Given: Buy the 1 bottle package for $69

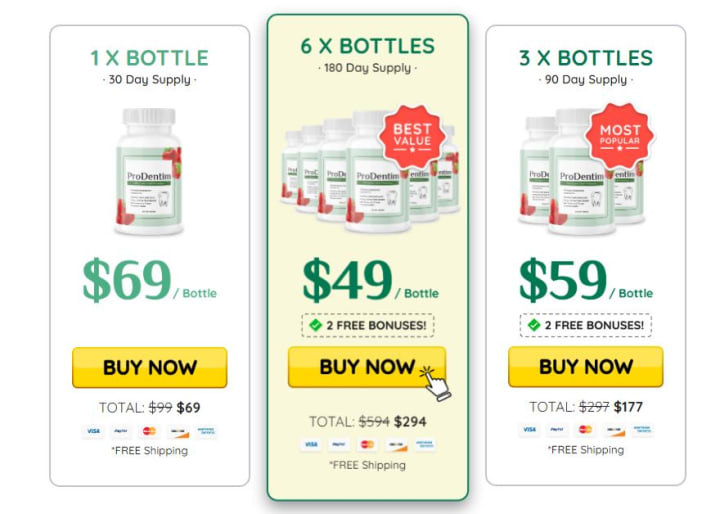Looking at the screenshot, I should (x=150, y=367).
